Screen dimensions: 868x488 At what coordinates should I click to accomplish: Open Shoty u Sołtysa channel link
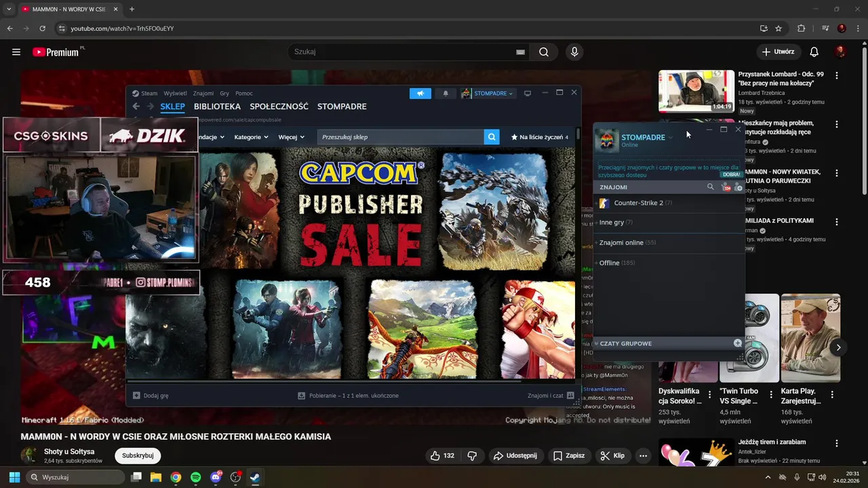[69, 451]
